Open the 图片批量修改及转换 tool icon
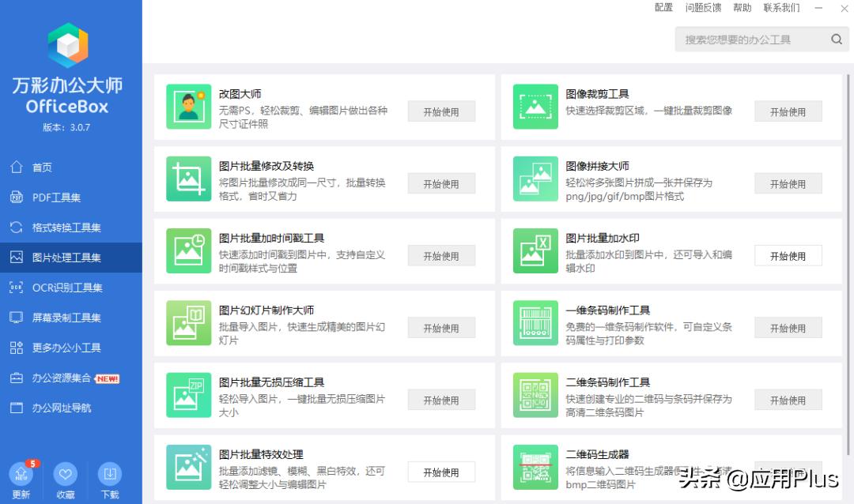Image resolution: width=854 pixels, height=504 pixels. (x=188, y=179)
